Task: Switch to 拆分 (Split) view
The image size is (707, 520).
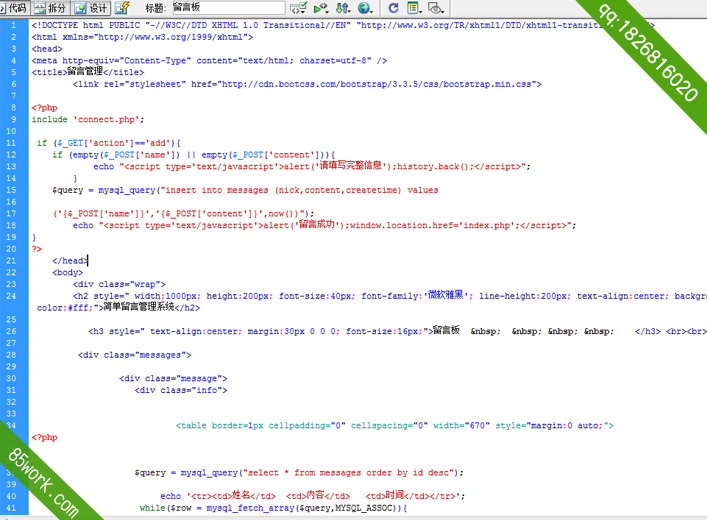Action: pos(50,8)
